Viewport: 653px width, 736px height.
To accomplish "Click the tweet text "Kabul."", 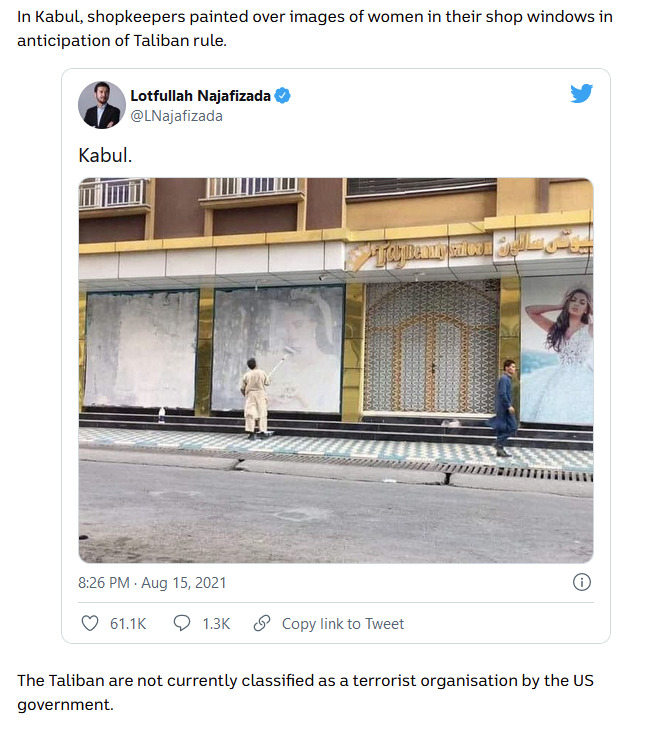I will [105, 155].
